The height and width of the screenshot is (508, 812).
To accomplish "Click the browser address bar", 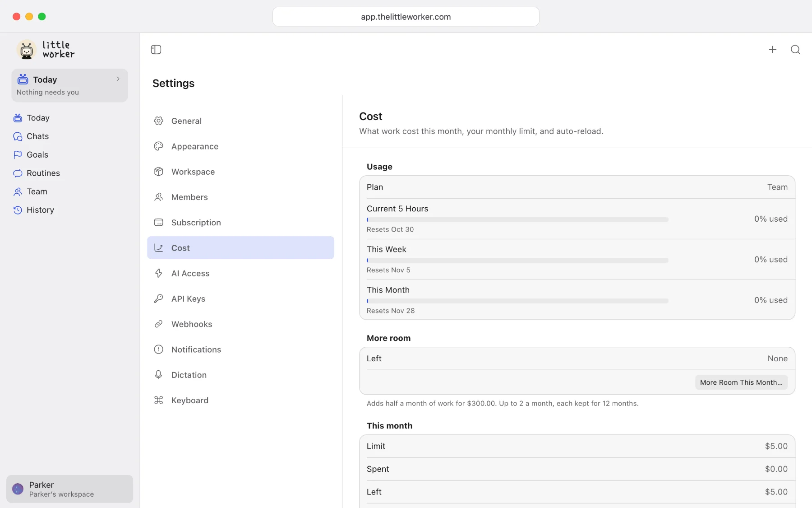I will point(406,17).
